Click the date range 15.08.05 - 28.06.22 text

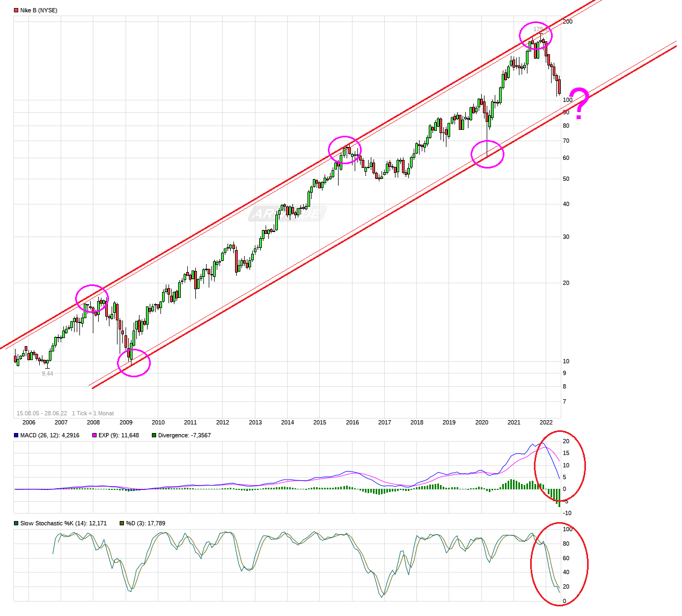coord(42,413)
